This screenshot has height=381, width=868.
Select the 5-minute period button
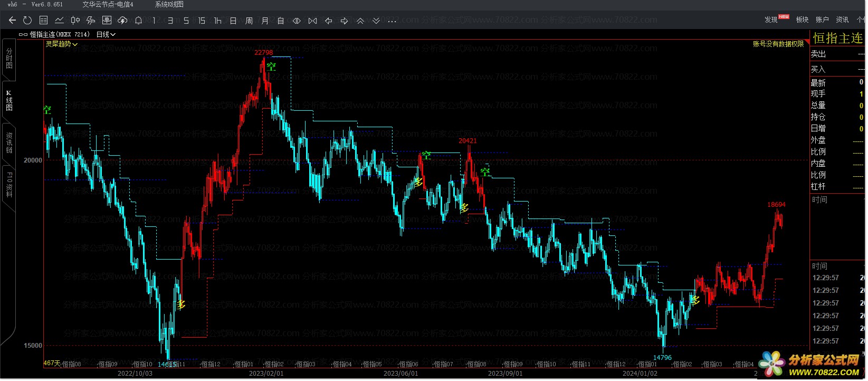click(186, 21)
